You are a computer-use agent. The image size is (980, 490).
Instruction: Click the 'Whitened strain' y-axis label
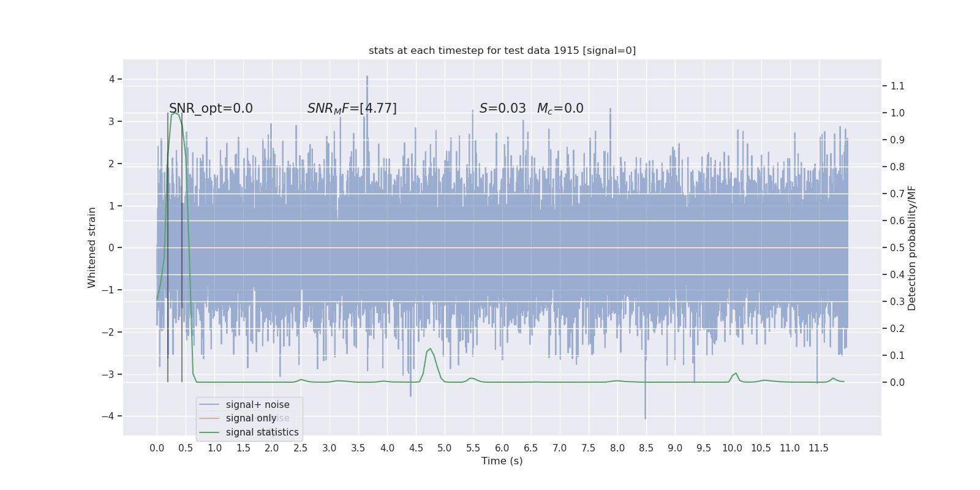[x=92, y=247]
